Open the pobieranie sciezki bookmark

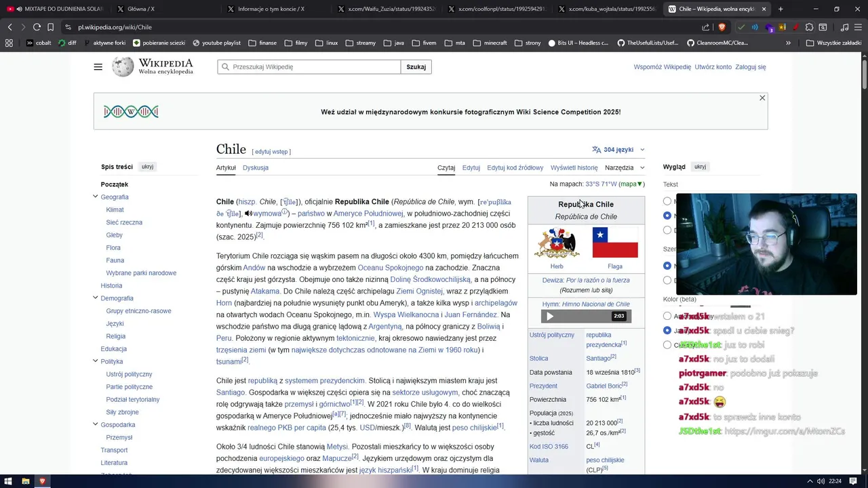tap(159, 43)
